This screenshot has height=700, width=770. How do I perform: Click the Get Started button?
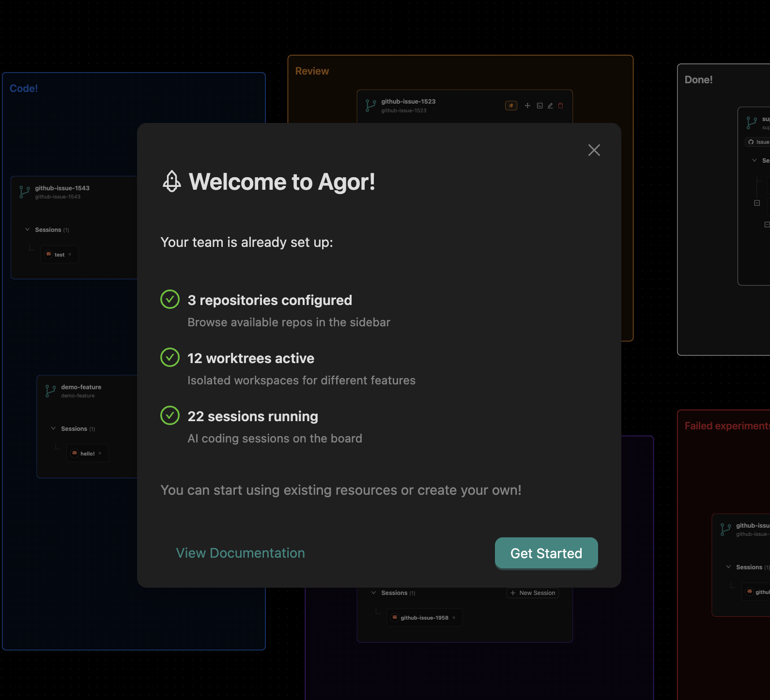click(x=546, y=553)
